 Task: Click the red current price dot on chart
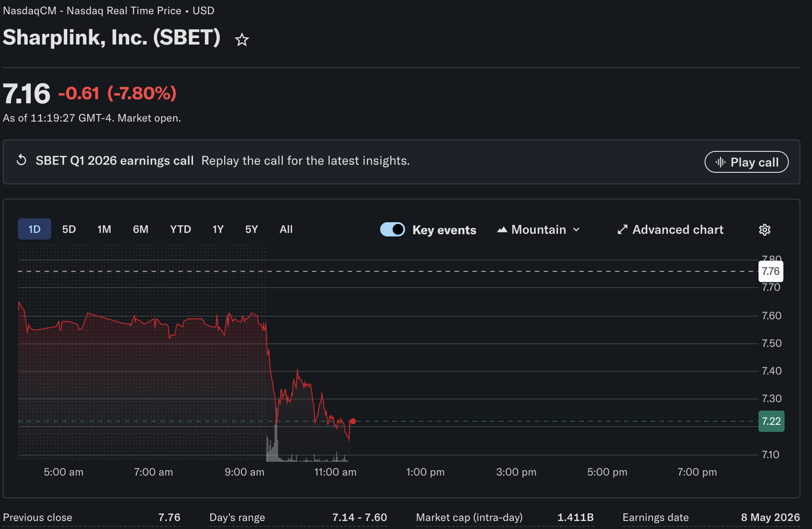(353, 421)
